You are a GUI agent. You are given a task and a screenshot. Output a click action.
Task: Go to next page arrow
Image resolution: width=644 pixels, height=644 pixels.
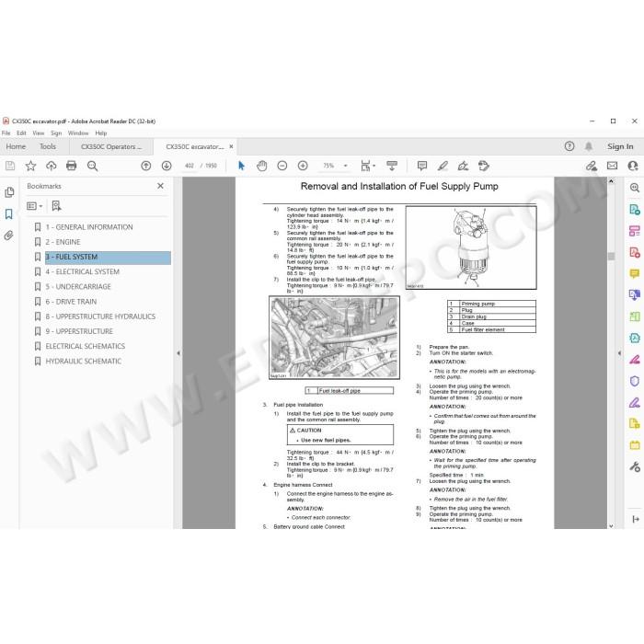coord(167,166)
